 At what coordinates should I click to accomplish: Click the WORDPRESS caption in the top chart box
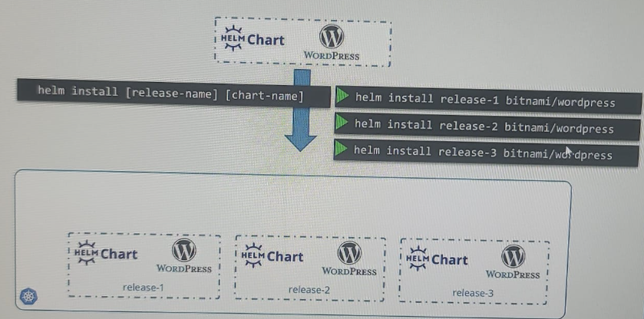tap(332, 56)
